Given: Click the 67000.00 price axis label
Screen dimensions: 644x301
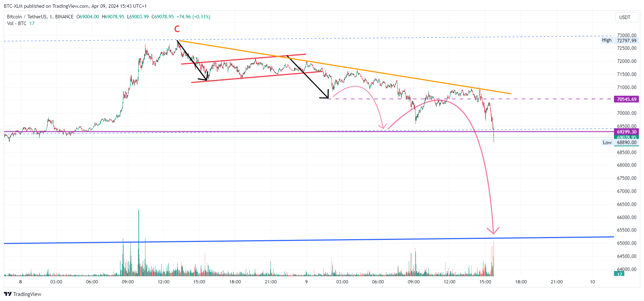Looking at the screenshot, I should [x=626, y=191].
